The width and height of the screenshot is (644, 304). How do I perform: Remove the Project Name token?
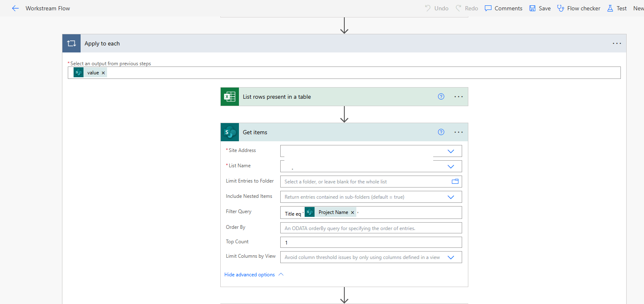tap(353, 212)
